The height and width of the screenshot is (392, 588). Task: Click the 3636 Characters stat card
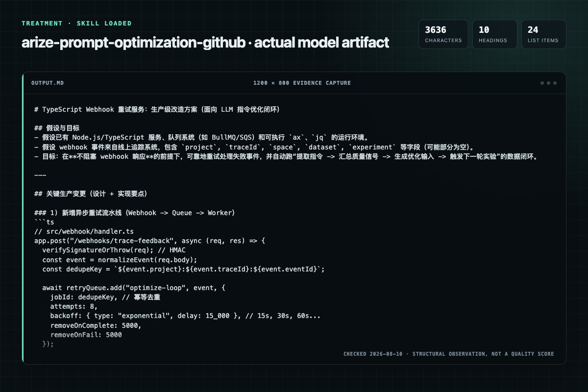443,34
